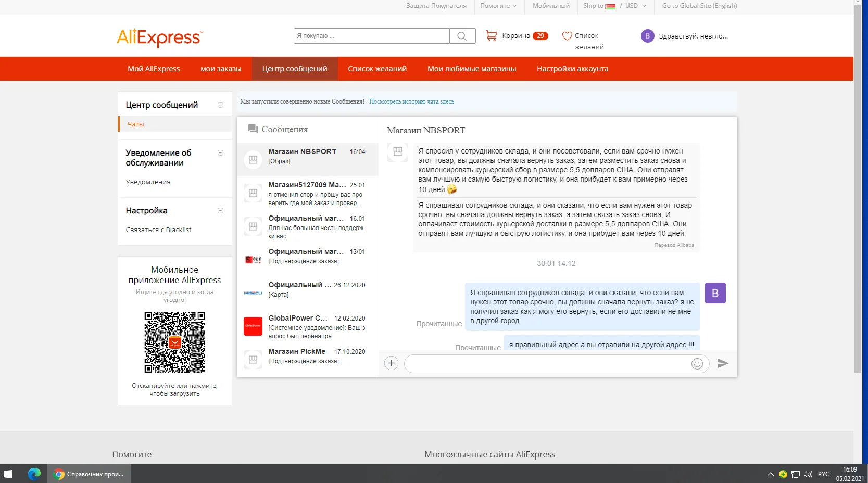
Task: Open Официальный маг conversation from 13/01
Action: 308,260
